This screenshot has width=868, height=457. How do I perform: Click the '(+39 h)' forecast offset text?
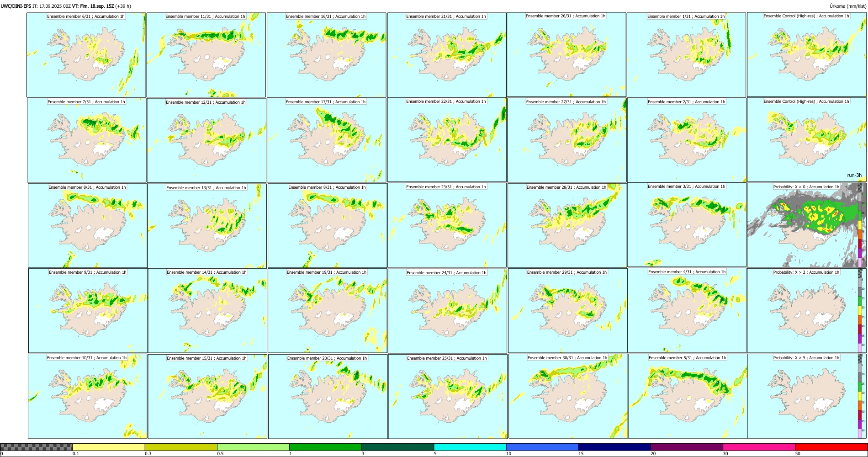point(123,6)
